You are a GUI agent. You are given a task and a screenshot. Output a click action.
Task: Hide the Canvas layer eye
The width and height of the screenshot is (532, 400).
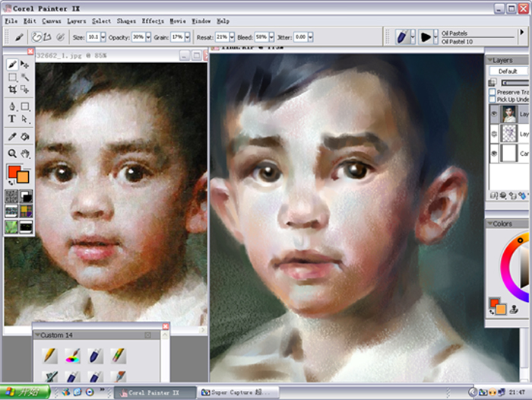[x=494, y=154]
